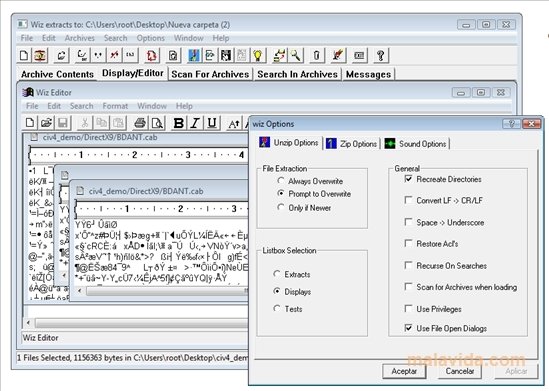This screenshot has height=391, width=549.
Task: Toggle Bold formatting in Wiz Editor
Action: coord(179,123)
